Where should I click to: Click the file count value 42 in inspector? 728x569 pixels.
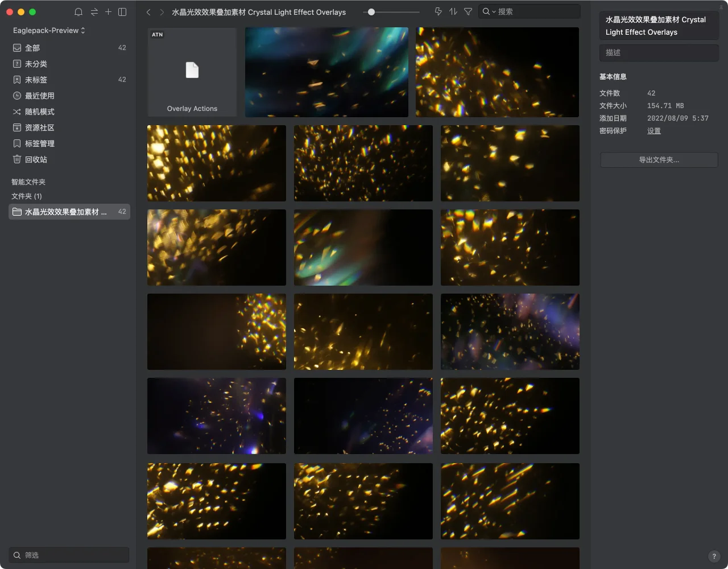651,93
